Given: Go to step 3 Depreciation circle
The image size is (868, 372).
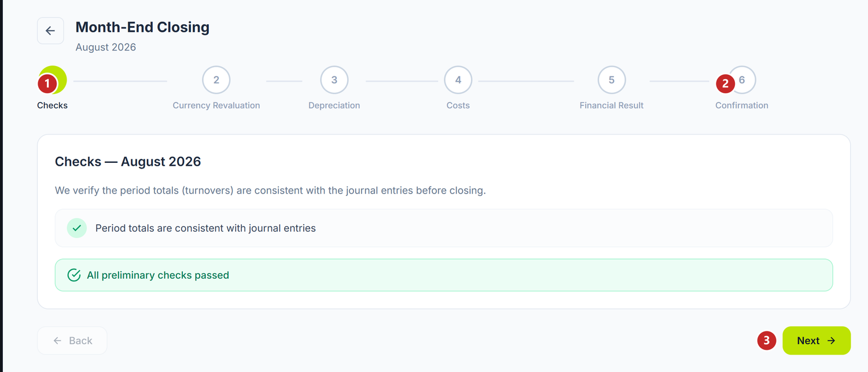Looking at the screenshot, I should point(334,80).
